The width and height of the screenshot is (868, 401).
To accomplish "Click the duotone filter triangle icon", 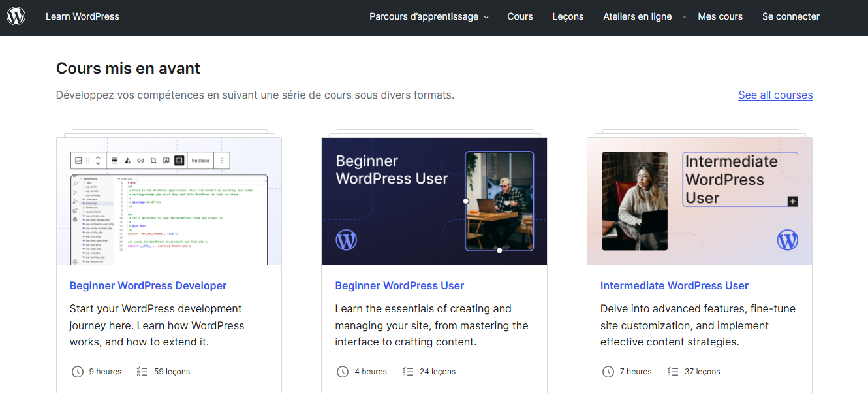I will [x=128, y=161].
